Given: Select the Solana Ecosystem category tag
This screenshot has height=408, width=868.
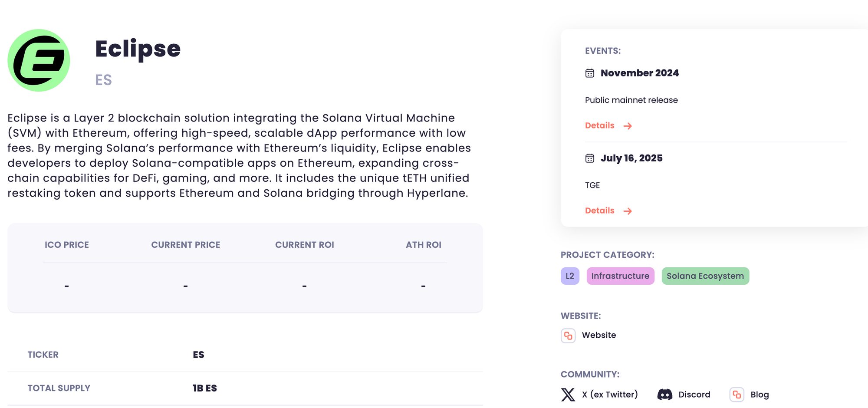Looking at the screenshot, I should click(705, 276).
